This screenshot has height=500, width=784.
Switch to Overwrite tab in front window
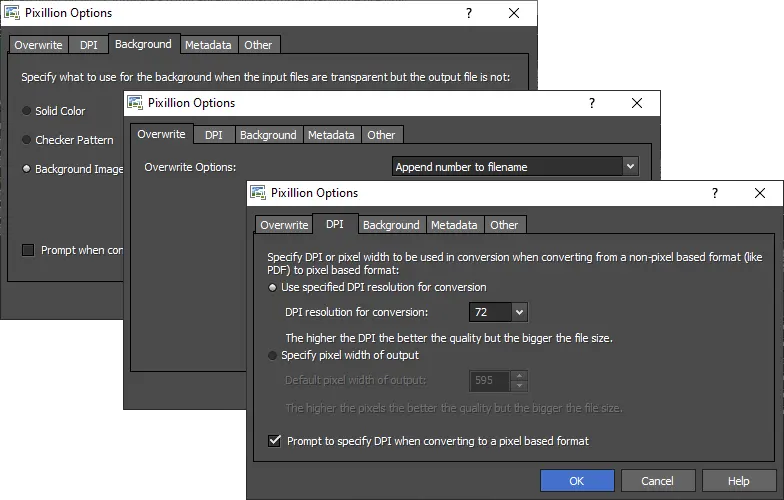coord(284,225)
